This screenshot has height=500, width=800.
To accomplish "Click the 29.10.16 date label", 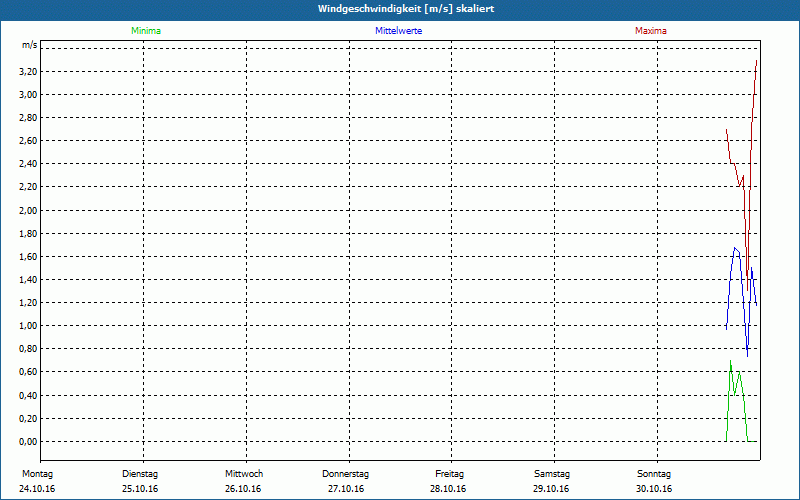I will click(551, 489).
